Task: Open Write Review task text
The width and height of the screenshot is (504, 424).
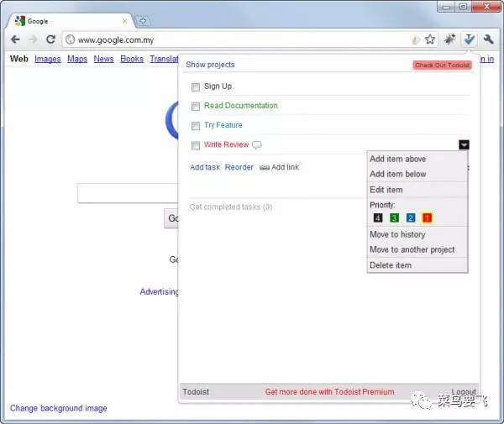Action: [226, 144]
